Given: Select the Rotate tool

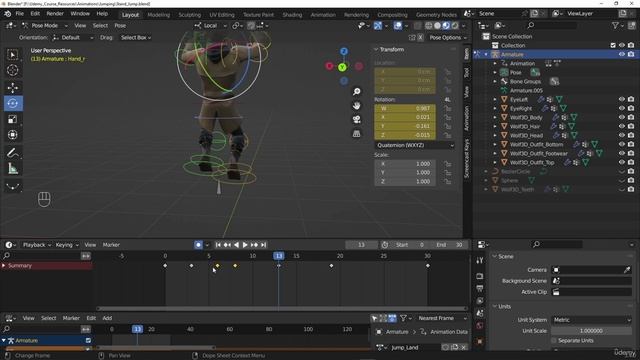Looking at the screenshot, I should [x=13, y=103].
